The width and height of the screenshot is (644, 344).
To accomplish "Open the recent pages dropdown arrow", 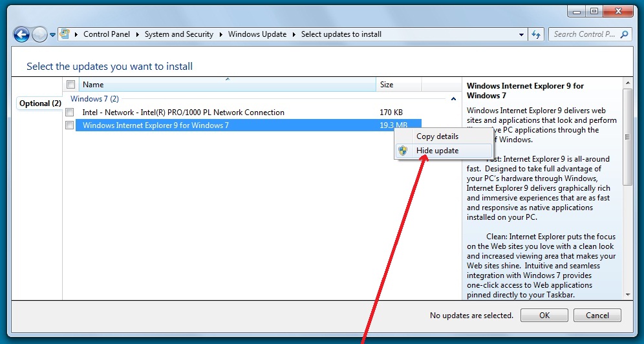I will (52, 35).
